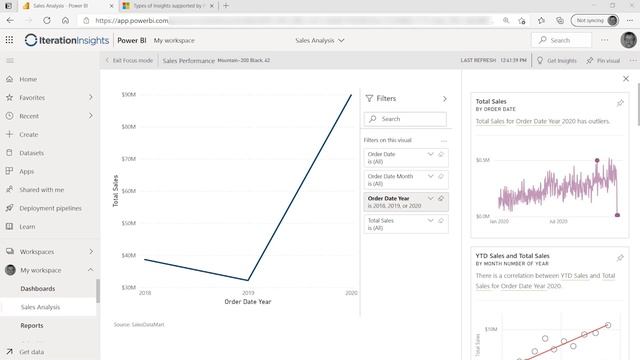Expand the Total Sales filter card
The height and width of the screenshot is (360, 640).
(x=430, y=220)
